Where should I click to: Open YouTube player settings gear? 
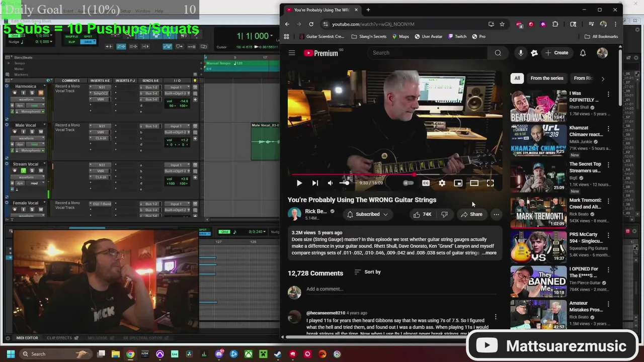[442, 183]
